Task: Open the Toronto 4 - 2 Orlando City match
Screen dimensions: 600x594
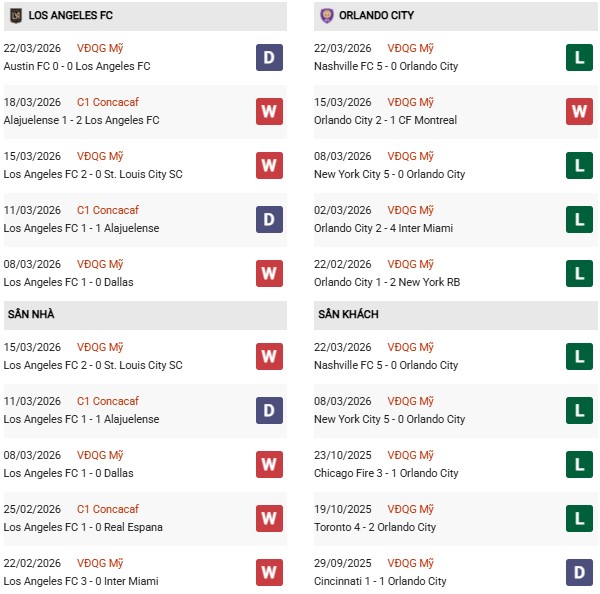Action: point(377,527)
